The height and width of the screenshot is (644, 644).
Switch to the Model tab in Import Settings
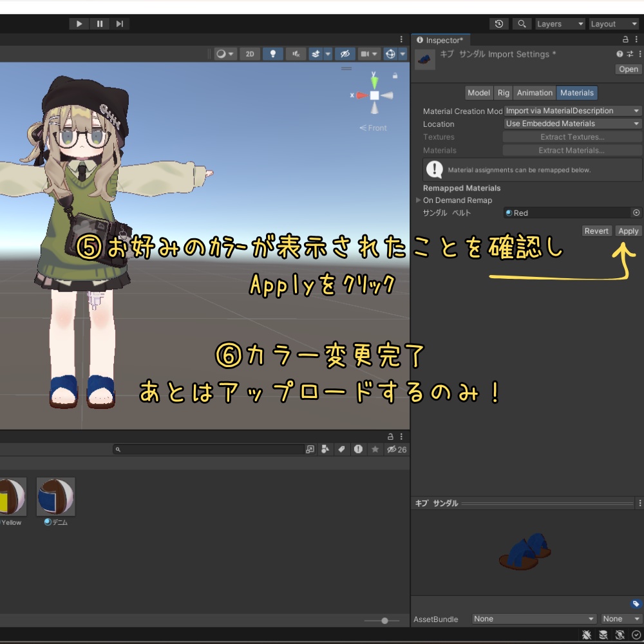478,92
